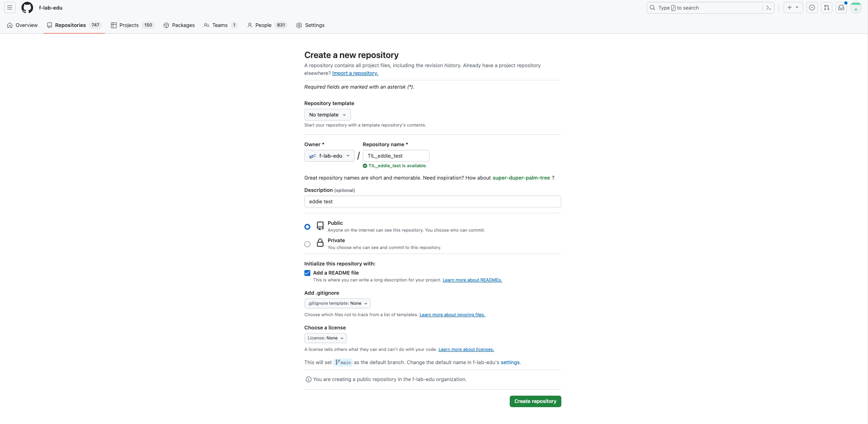Open the .gitignore template dropdown

click(x=337, y=303)
